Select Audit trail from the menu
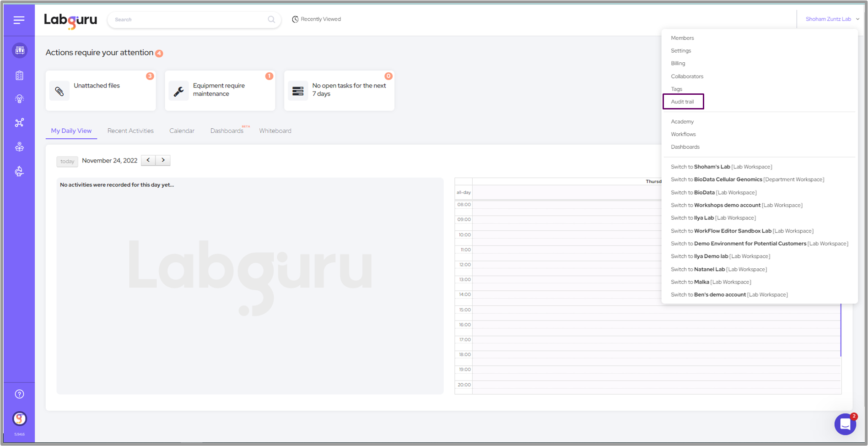Image resolution: width=868 pixels, height=446 pixels. [682, 102]
